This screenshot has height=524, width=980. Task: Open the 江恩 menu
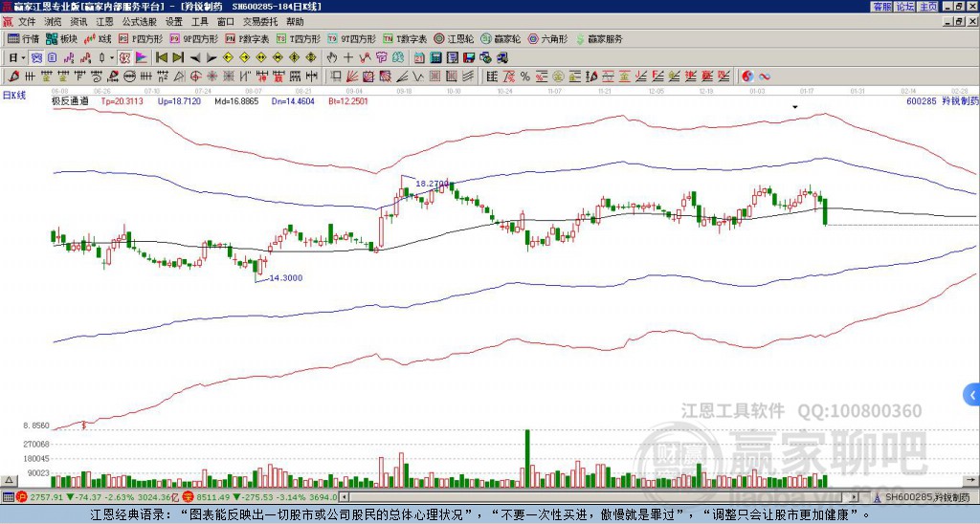point(104,22)
